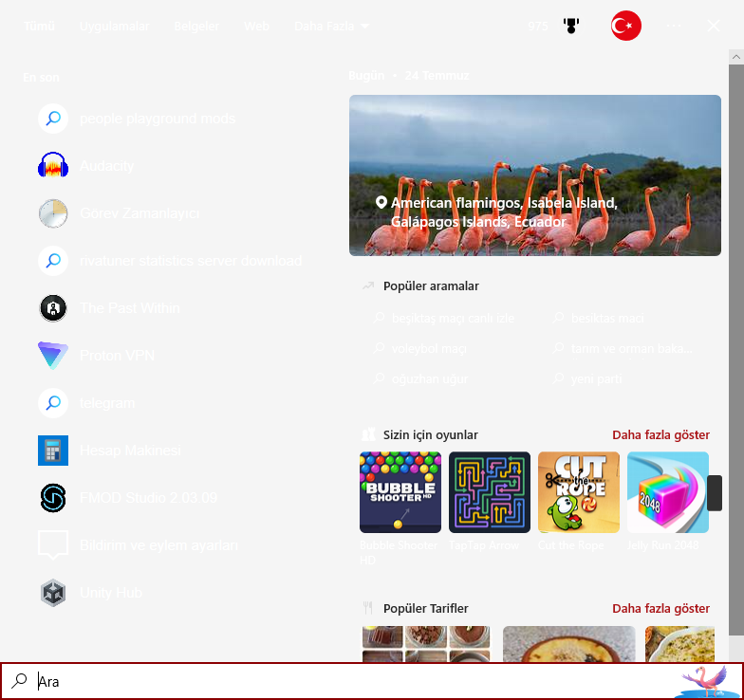Click search icon beside yeni parti
The width and height of the screenshot is (744, 700).
pos(558,378)
